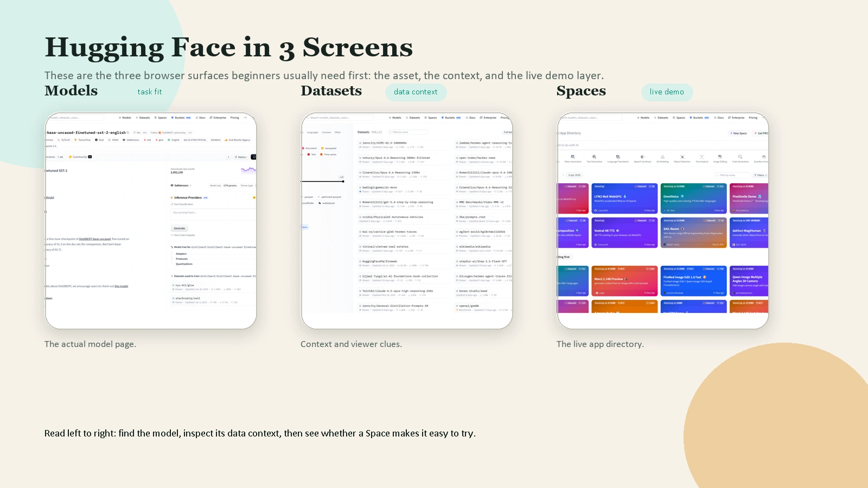Screen dimensions: 868x488
Task: Open the Filters dropdown in Spaces
Action: coord(759,175)
